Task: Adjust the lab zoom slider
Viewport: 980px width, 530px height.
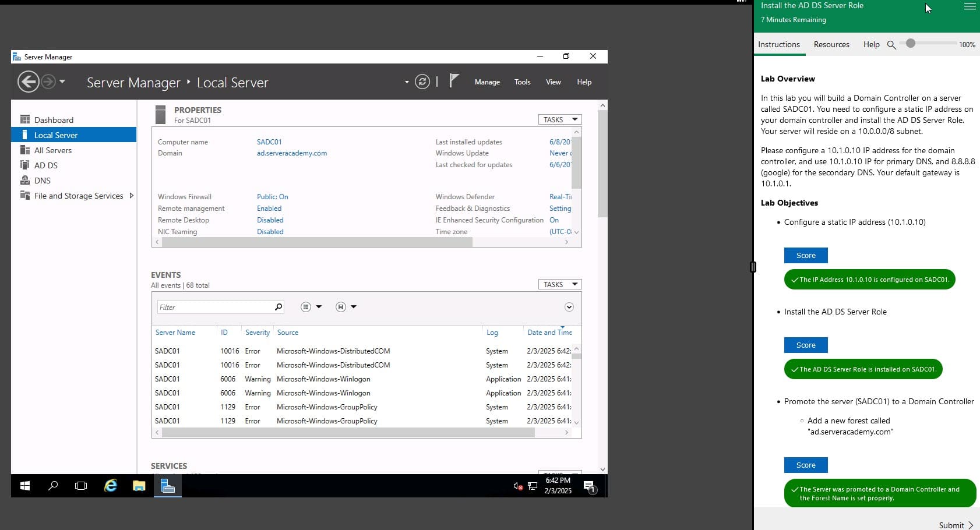Action: tap(911, 44)
